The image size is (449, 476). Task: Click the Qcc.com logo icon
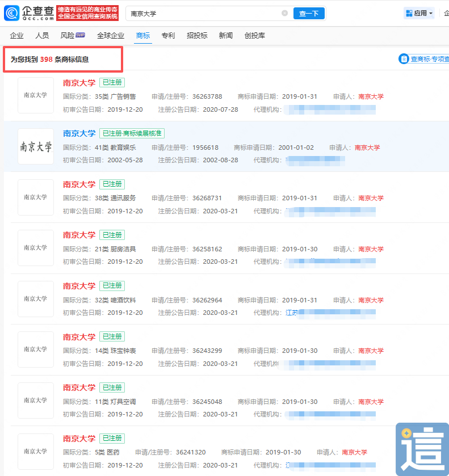12,13
